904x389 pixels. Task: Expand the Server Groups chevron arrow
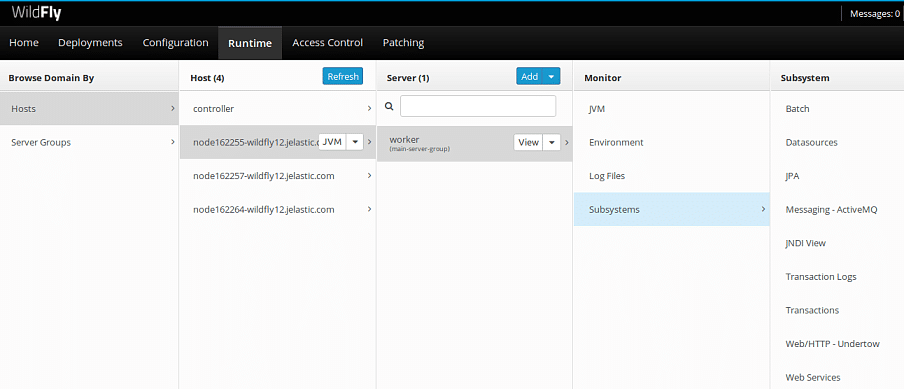click(172, 142)
